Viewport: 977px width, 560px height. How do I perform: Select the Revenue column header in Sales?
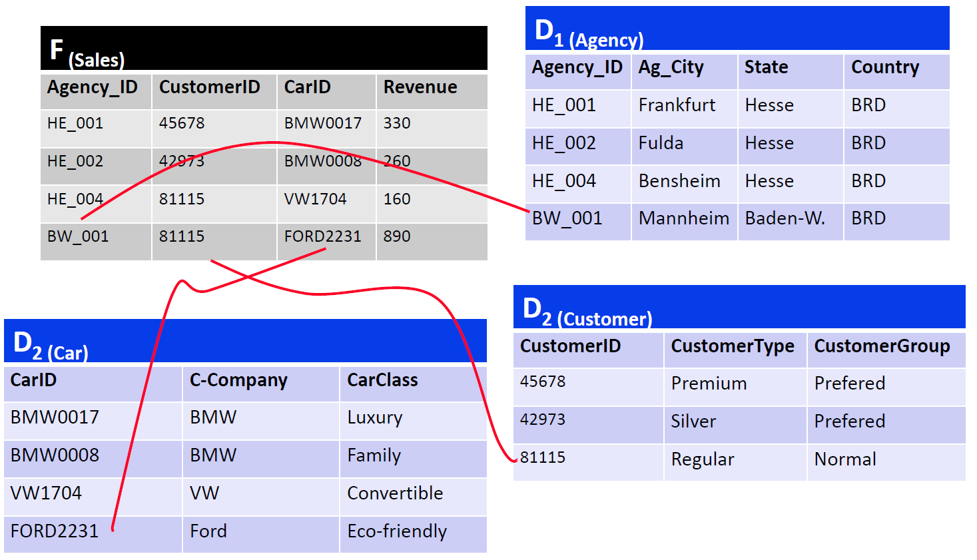point(420,87)
